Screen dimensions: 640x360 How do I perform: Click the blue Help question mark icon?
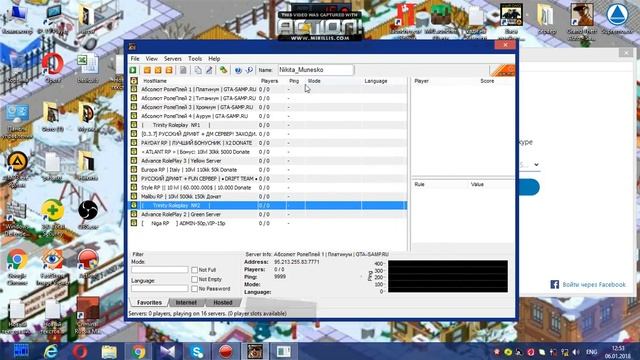coord(238,70)
